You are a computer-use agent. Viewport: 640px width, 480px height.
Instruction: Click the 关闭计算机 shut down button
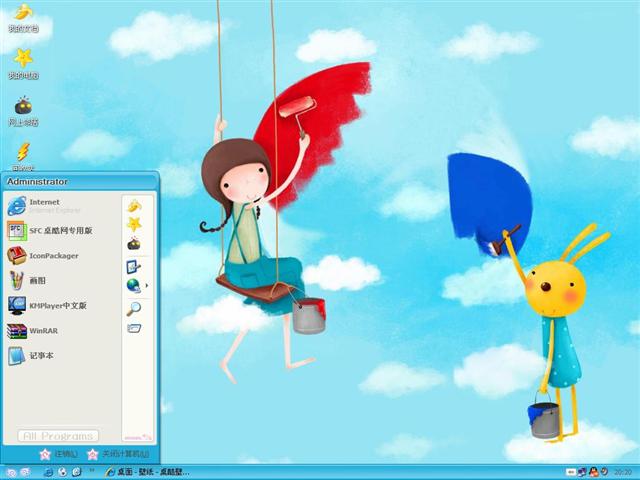(x=118, y=454)
